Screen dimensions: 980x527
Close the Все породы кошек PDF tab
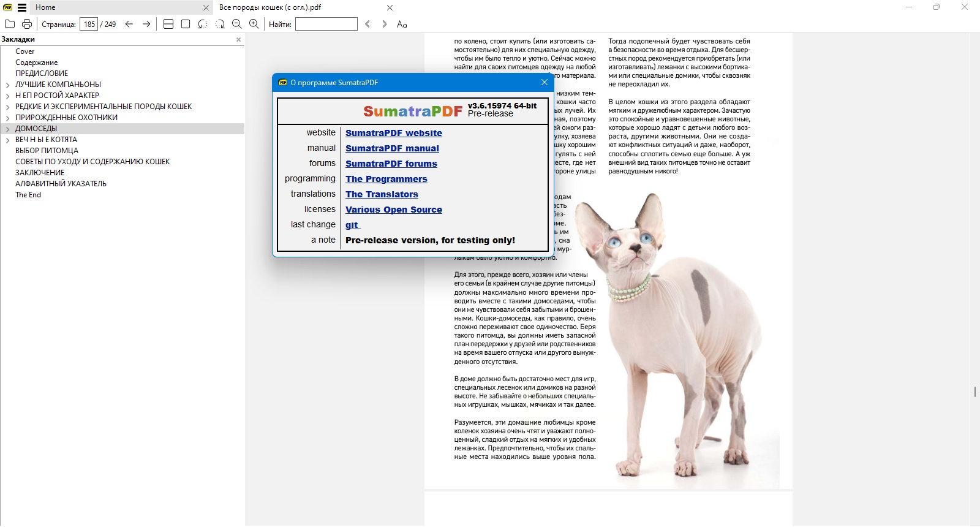tap(390, 8)
